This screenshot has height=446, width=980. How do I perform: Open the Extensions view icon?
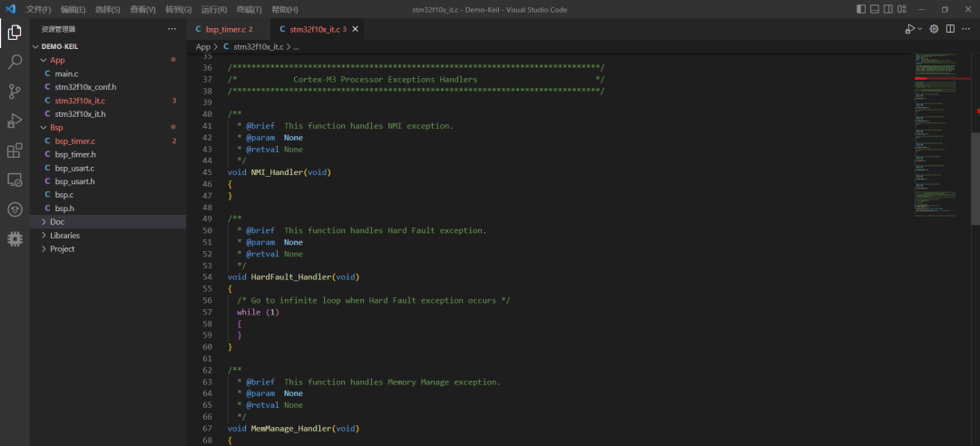coord(15,150)
